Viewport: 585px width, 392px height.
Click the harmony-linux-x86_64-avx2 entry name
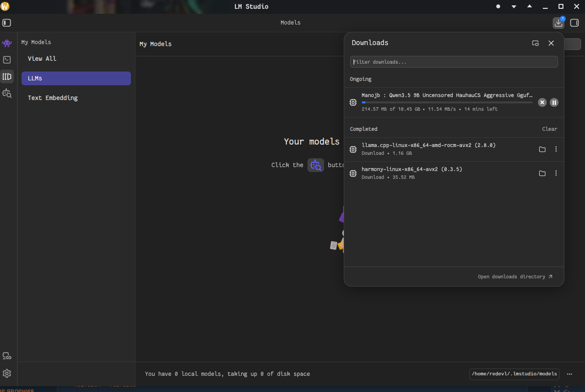pyautogui.click(x=411, y=170)
